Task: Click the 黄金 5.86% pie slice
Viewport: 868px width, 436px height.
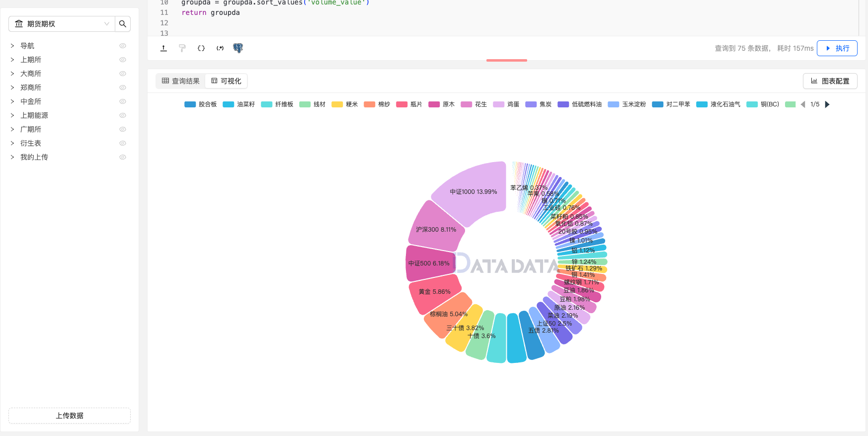Action: point(434,292)
